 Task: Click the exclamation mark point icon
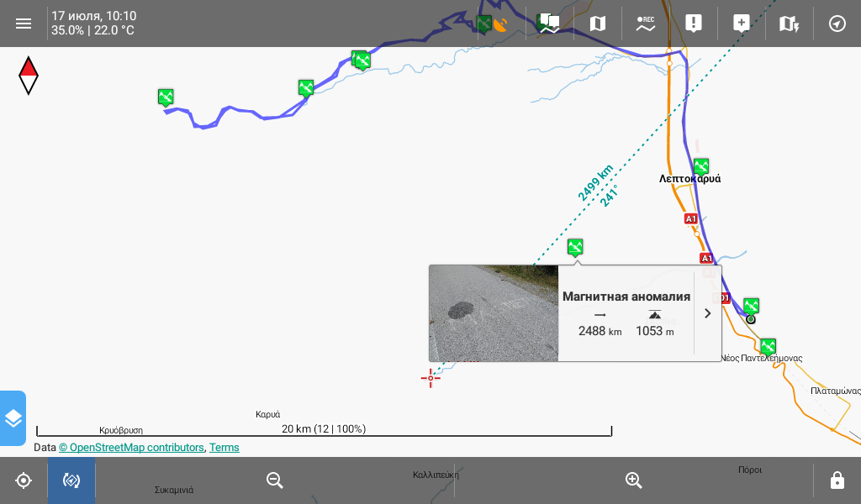point(694,24)
